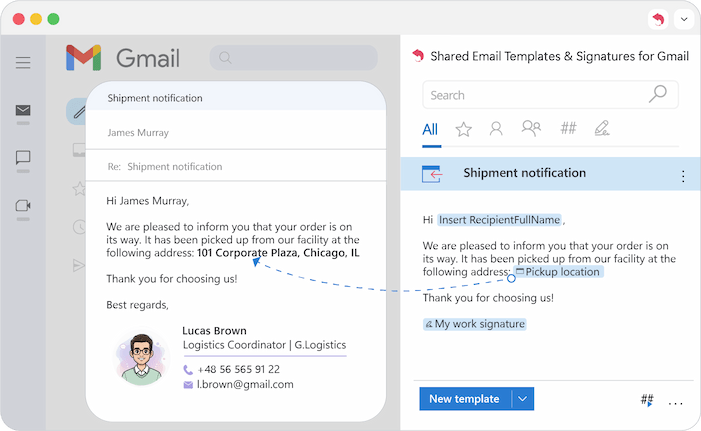701x431 pixels.
Task: Open Chat in the Gmail sidebar
Action: [x=23, y=157]
